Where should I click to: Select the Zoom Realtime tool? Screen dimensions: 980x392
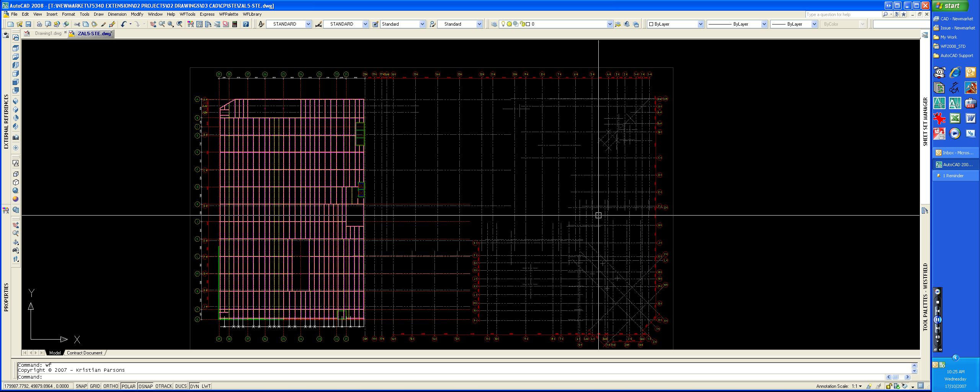[x=162, y=24]
